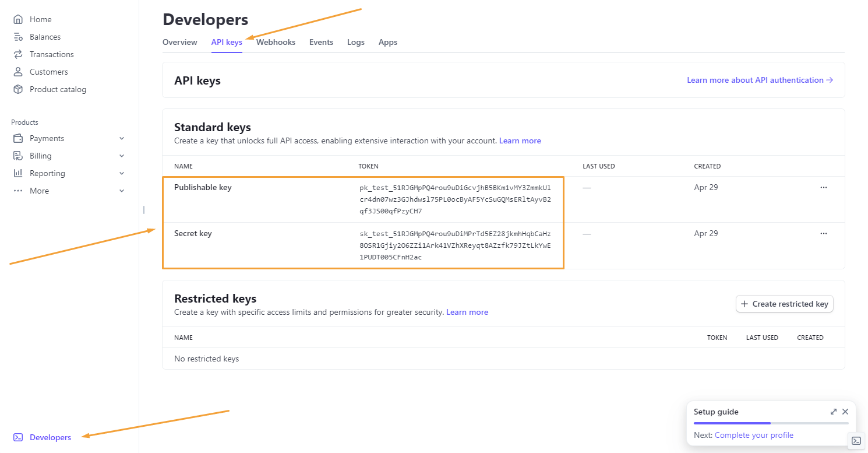Click the Developers terminal icon in sidebar
The height and width of the screenshot is (453, 868).
click(x=18, y=437)
